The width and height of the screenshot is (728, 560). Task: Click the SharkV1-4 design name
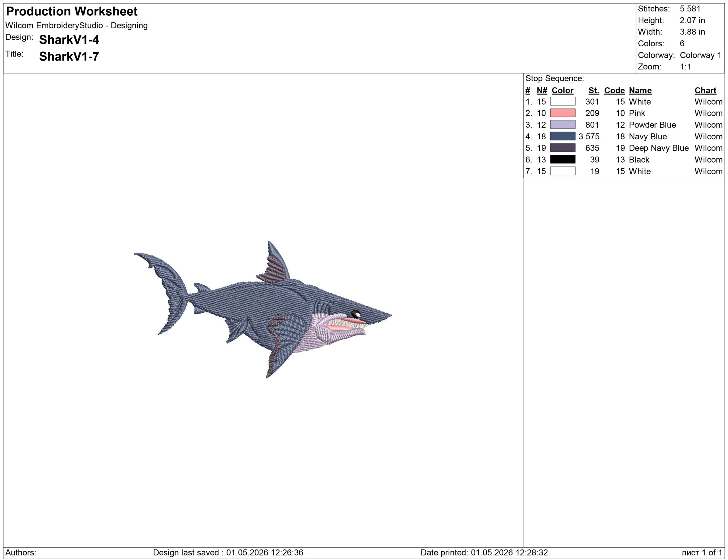69,40
